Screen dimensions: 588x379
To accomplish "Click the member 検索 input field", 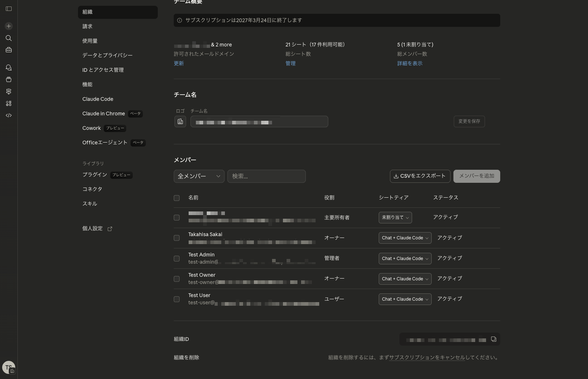I will (266, 176).
